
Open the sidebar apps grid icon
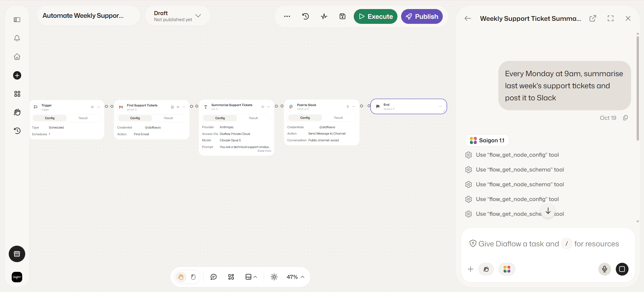pos(17,94)
